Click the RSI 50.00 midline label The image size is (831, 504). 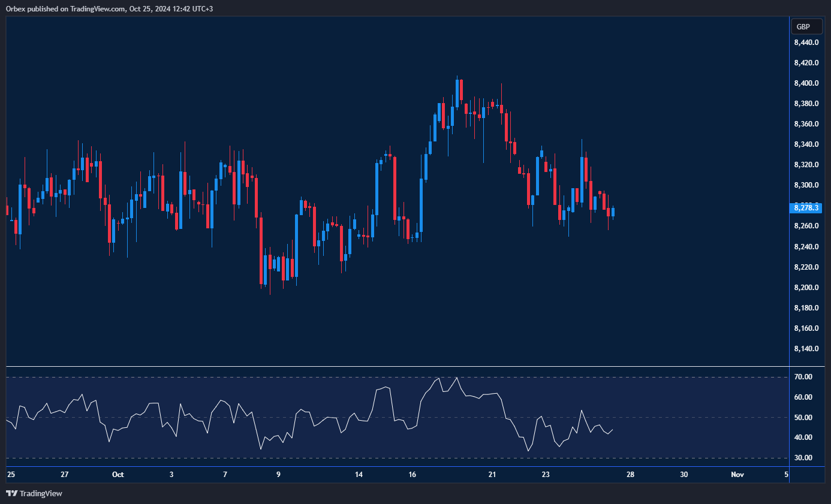tap(803, 418)
